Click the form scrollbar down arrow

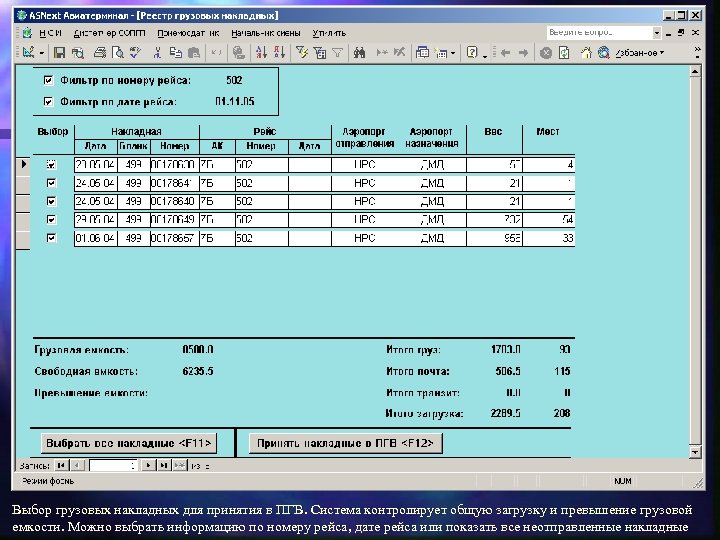695,452
